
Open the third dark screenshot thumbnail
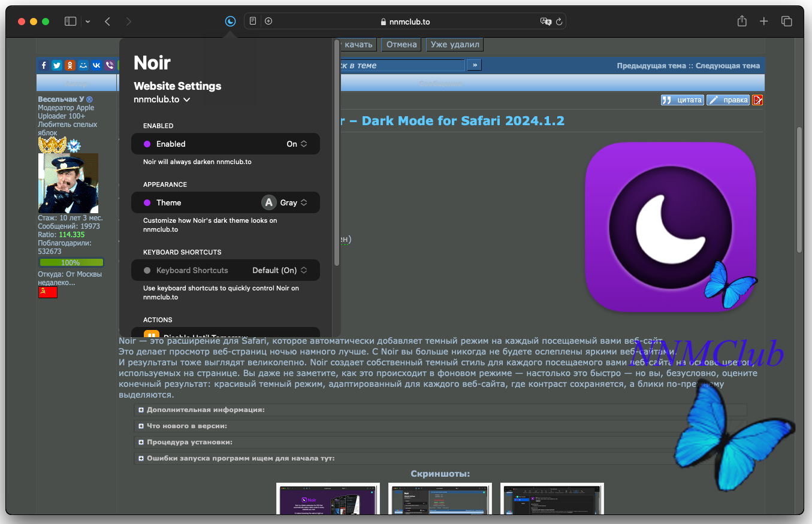(552, 499)
